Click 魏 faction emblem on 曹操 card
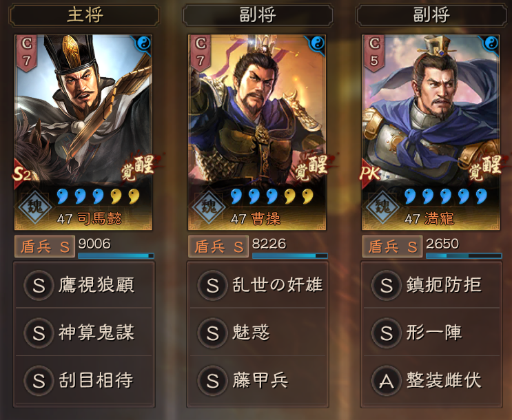This screenshot has width=512, height=420. 208,207
